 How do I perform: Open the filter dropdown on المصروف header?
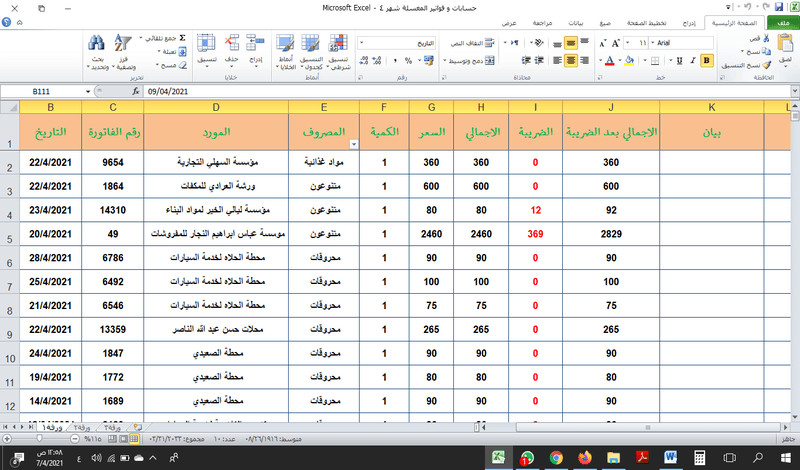tap(354, 144)
